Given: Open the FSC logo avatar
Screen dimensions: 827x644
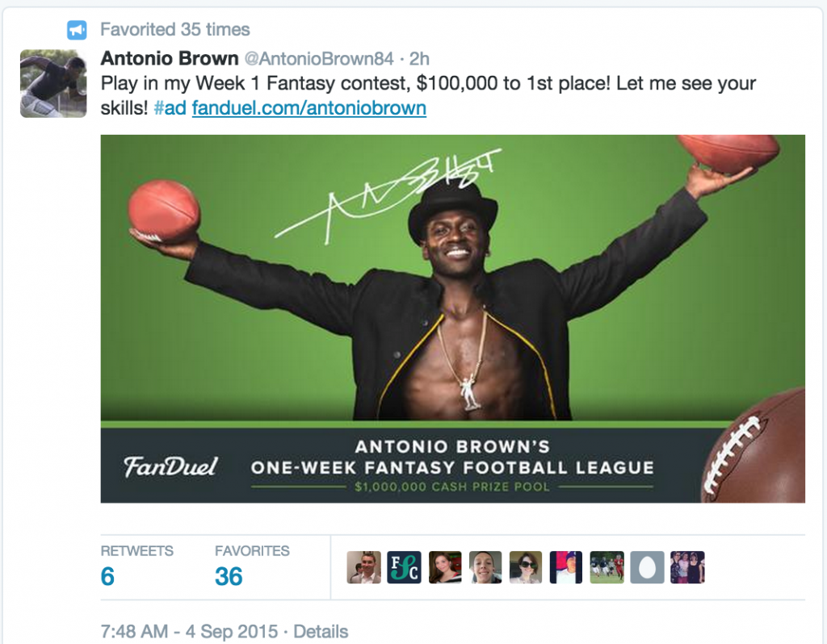Looking at the screenshot, I should [404, 567].
